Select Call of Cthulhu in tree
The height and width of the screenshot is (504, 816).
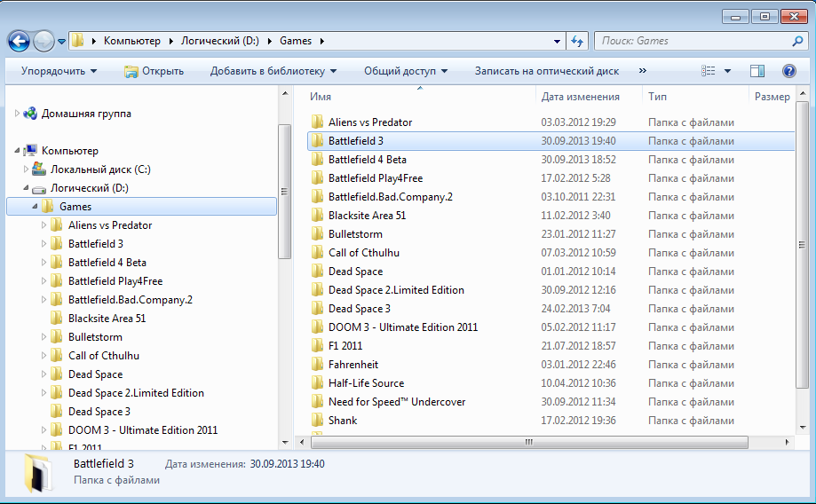[x=104, y=356]
